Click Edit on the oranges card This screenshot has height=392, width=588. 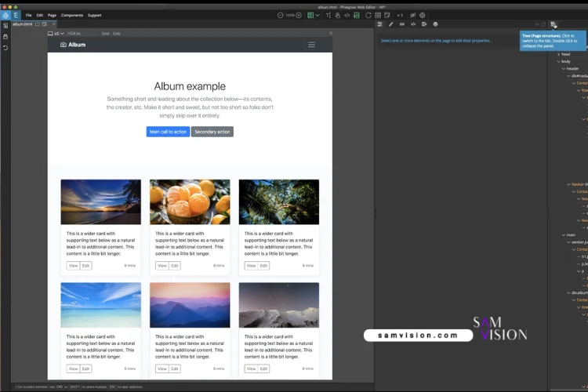pyautogui.click(x=175, y=266)
